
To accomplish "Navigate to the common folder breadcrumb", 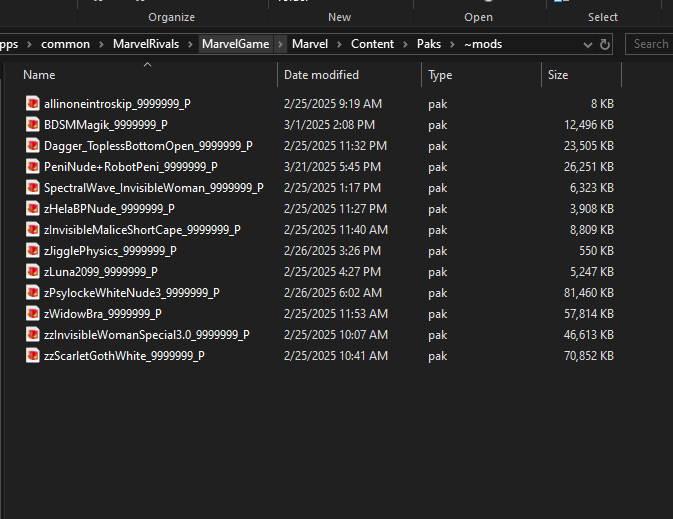I will [65, 44].
